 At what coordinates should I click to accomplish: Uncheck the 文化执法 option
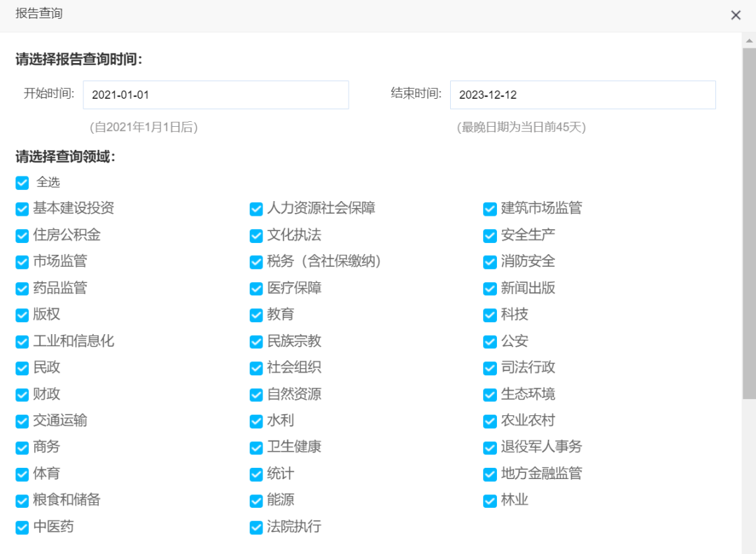pyautogui.click(x=255, y=235)
